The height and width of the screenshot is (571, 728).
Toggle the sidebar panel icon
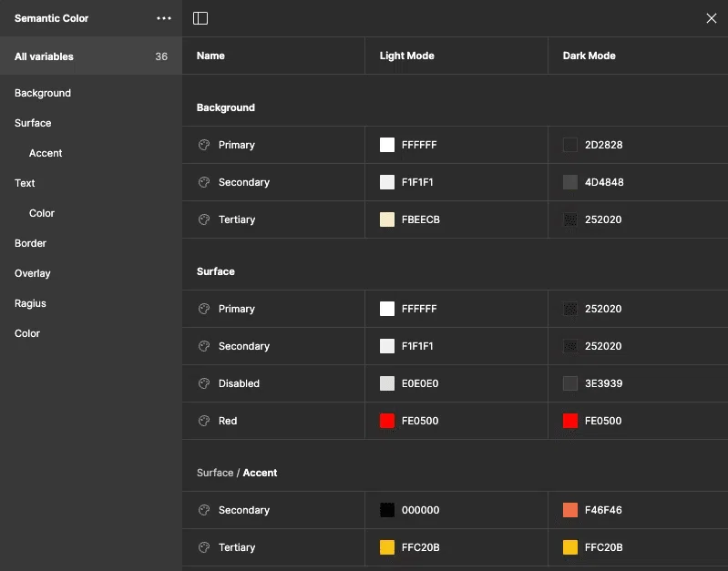tap(200, 18)
